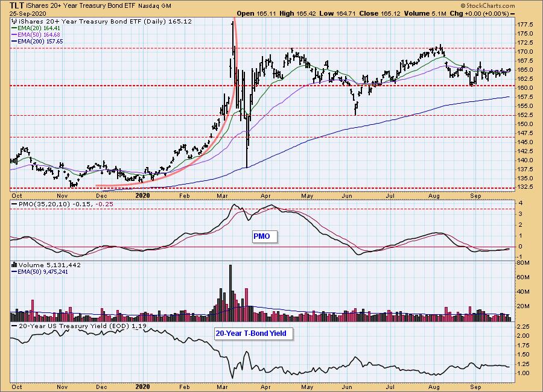Click the Mar label under the price panel

click(222, 196)
